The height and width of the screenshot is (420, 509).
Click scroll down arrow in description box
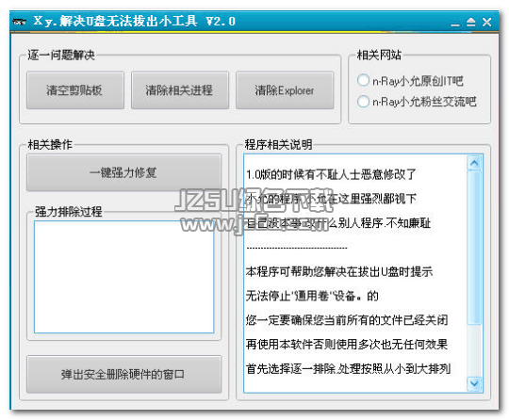click(474, 383)
